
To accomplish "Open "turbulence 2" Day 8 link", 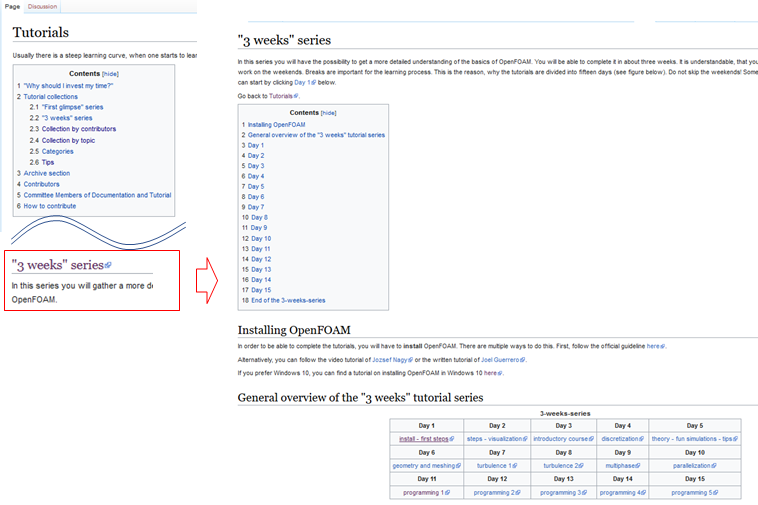I will pos(561,466).
